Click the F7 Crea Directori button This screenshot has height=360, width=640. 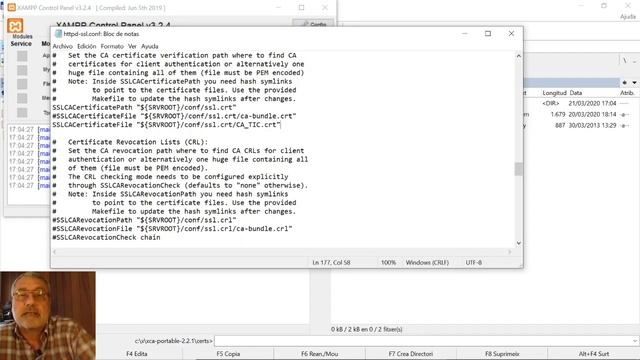(411, 354)
